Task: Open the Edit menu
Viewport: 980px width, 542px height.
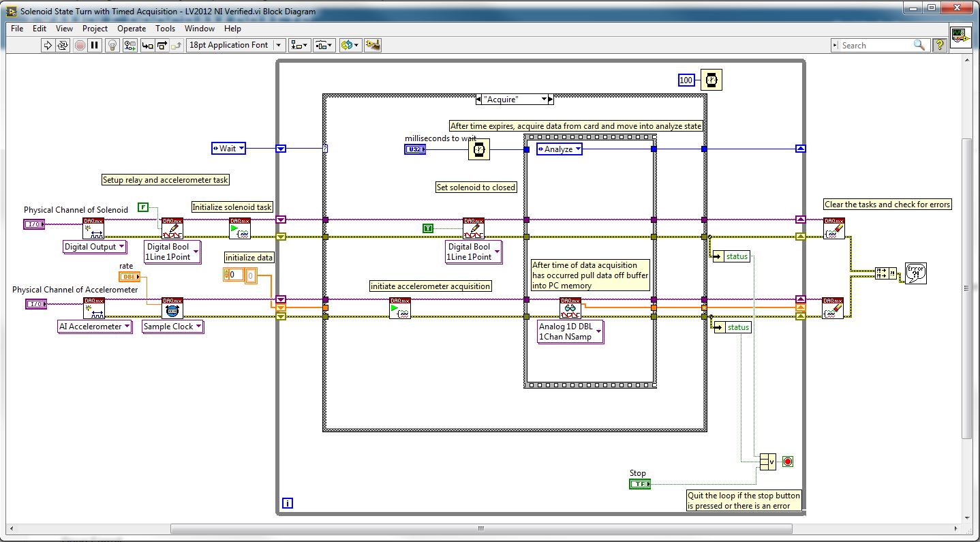Action: [x=40, y=29]
